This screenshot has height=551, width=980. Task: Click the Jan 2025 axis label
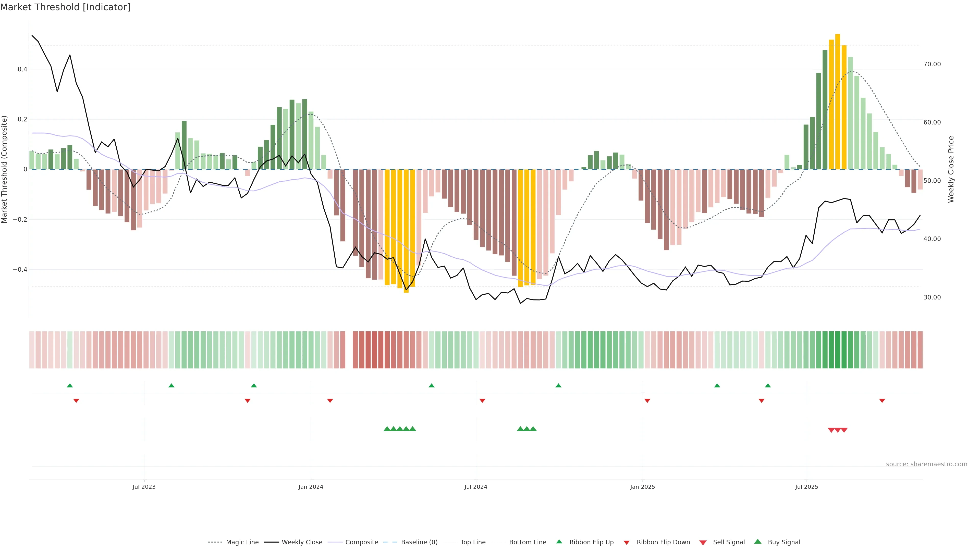pos(643,487)
